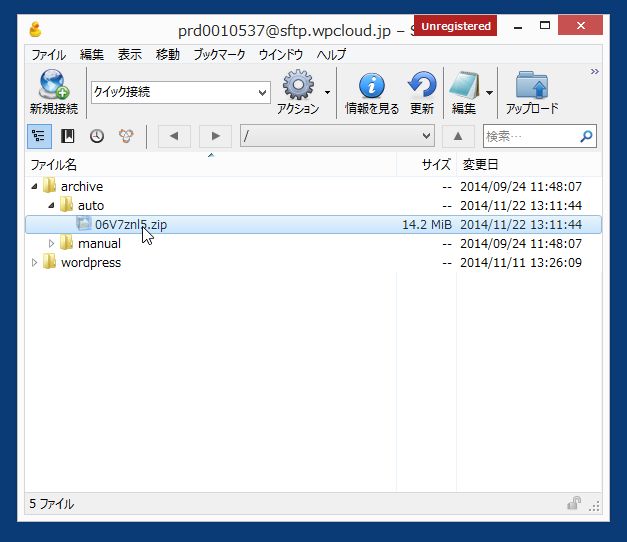Open the アクション gear menu
627x542 pixels.
[x=298, y=92]
